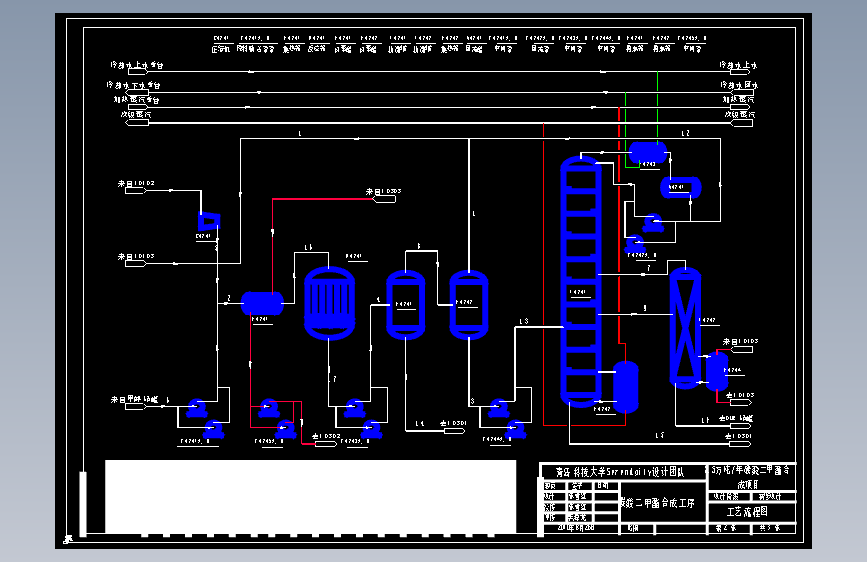Click the lower reflux pump near the column top

point(634,244)
